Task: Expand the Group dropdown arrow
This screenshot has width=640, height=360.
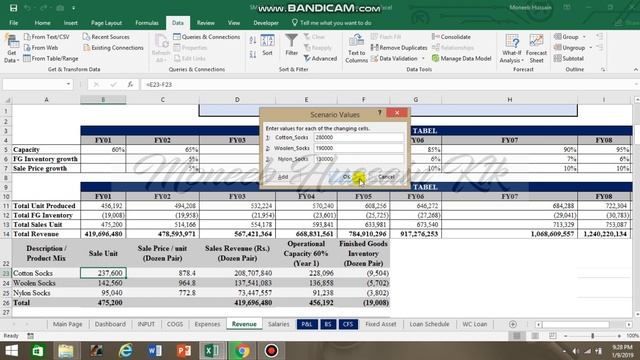Action: pos(584,37)
